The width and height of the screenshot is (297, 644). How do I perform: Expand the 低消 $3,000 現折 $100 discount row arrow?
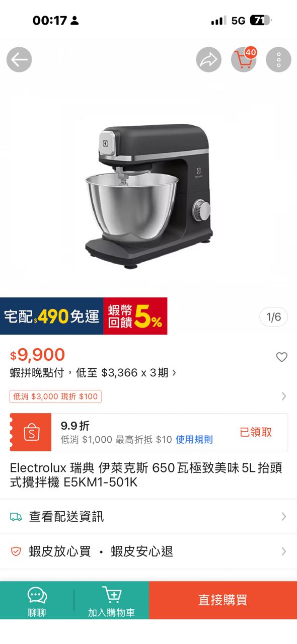(x=283, y=396)
